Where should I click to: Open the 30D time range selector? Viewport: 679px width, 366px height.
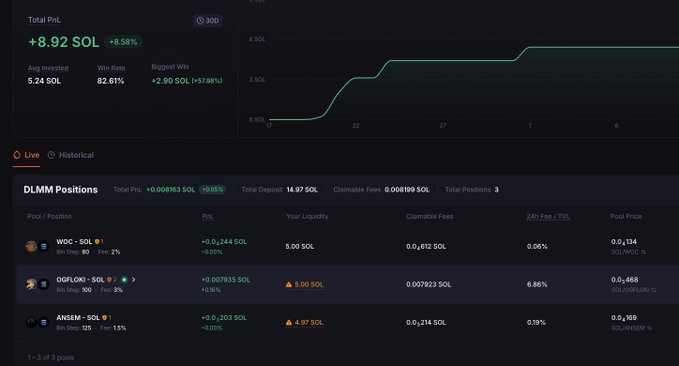coord(207,20)
